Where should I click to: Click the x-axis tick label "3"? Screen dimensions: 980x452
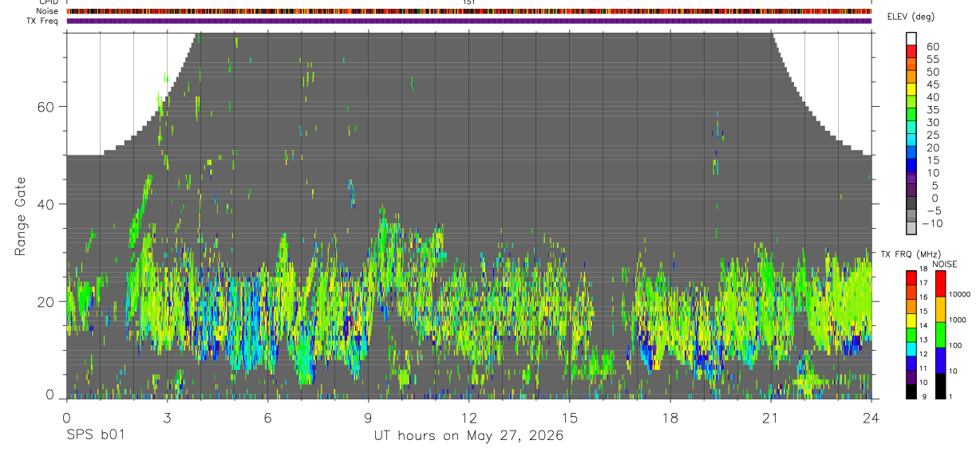[167, 416]
